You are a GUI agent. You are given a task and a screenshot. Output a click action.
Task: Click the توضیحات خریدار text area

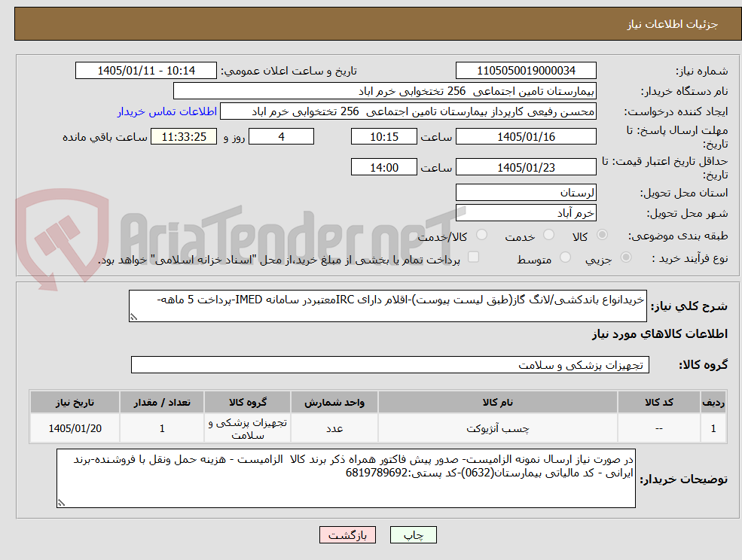[x=346, y=479]
